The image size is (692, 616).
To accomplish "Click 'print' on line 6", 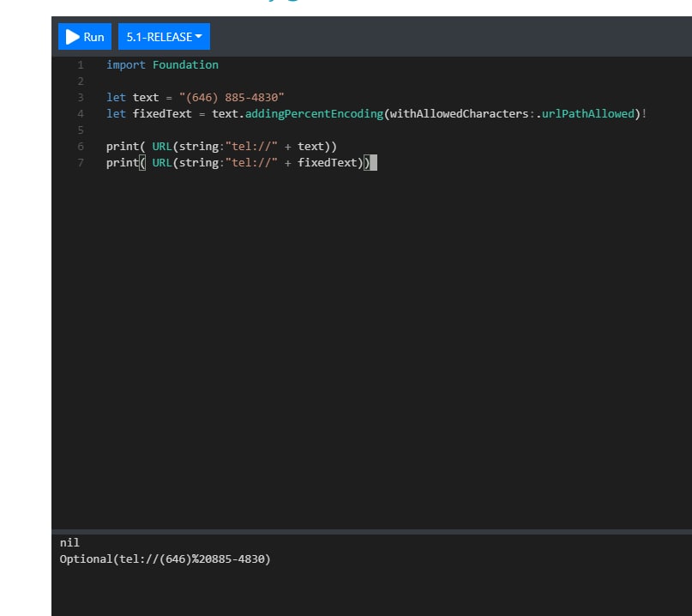I will point(123,147).
